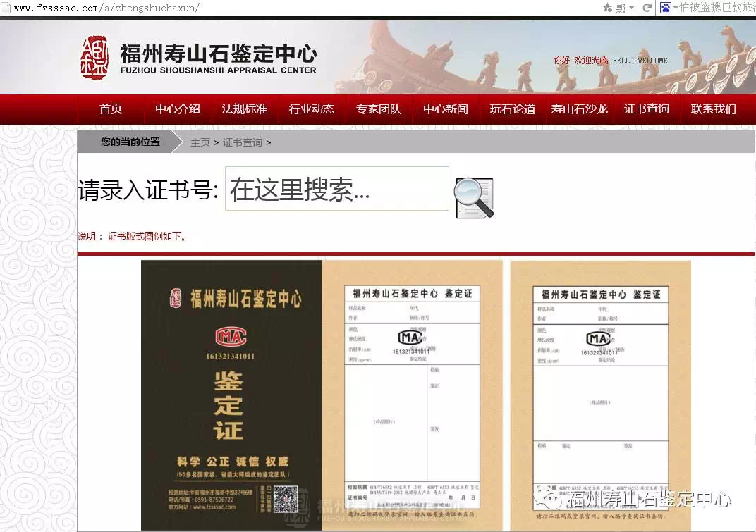Click the certificate number search input
Viewport: 756px width, 532px height.
point(337,189)
